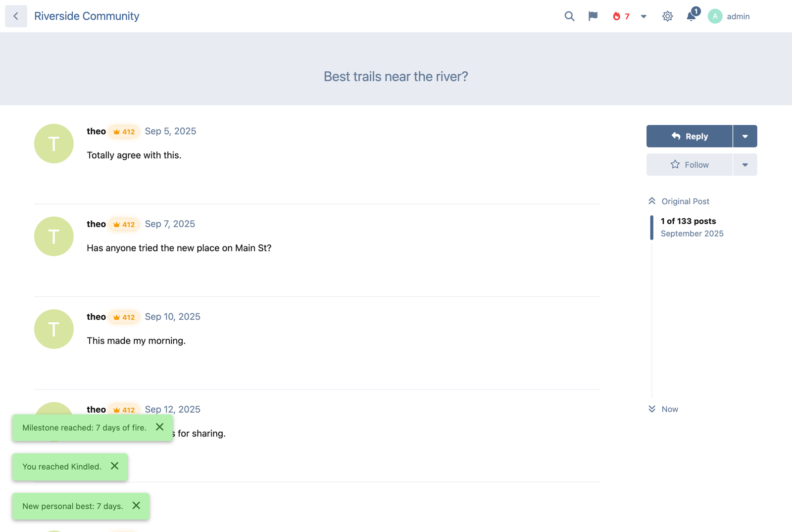The height and width of the screenshot is (532, 792).
Task: Expand the dropdown arrow beside the streak counter
Action: coord(643,16)
